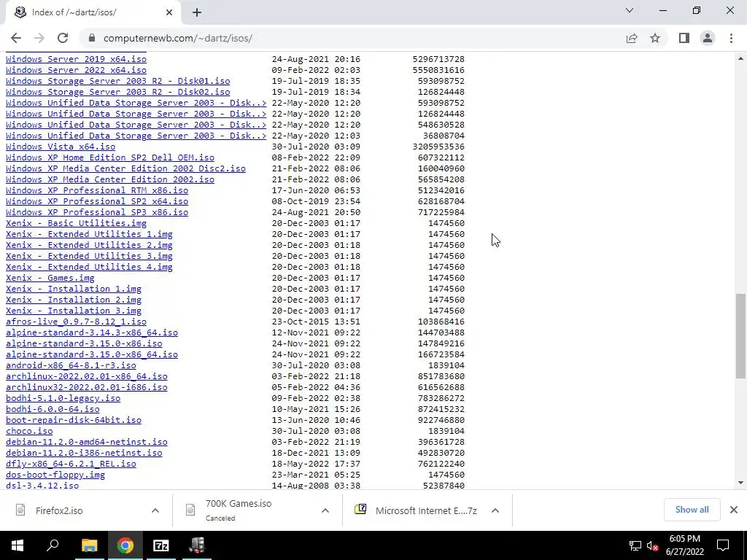
Task: Open muted volume tray icon
Action: tap(652, 545)
